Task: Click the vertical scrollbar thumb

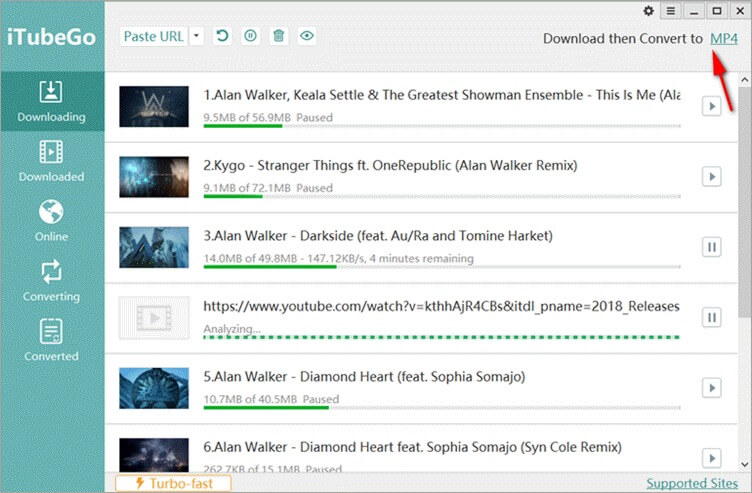Action: point(744,202)
